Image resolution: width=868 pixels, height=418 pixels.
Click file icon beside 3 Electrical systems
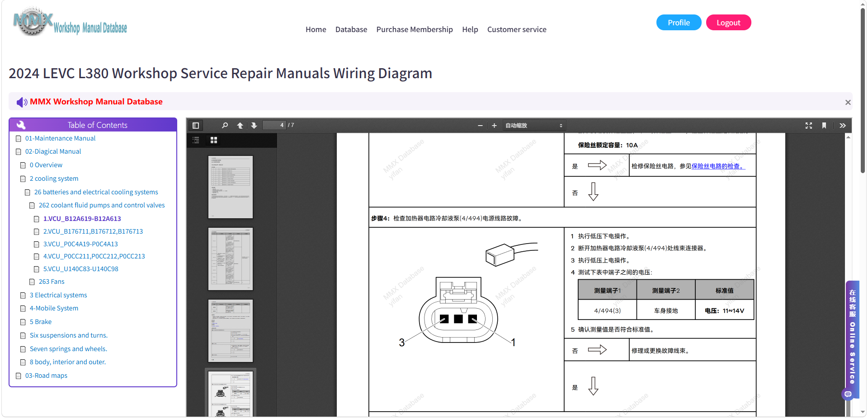point(23,296)
